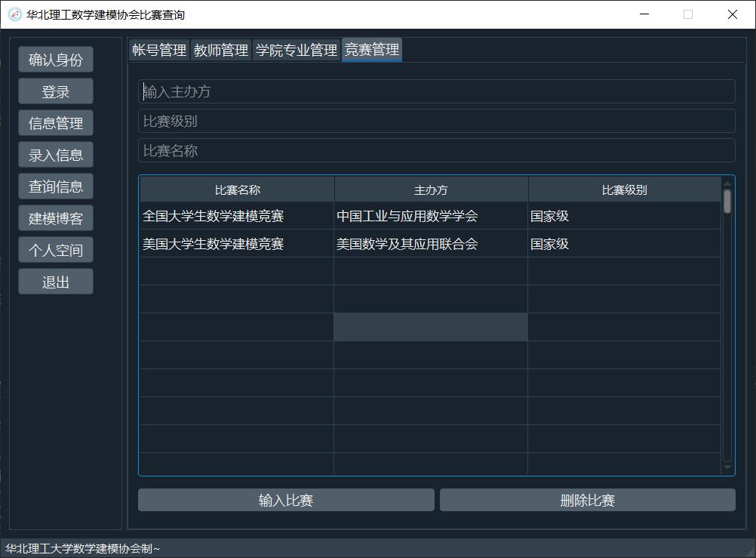The height and width of the screenshot is (558, 756).
Task: Open the 登录 login page
Action: coord(56,91)
